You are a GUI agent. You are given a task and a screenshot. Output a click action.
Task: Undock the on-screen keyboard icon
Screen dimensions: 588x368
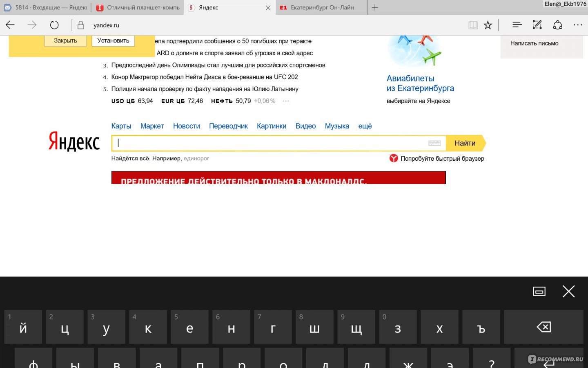(x=539, y=291)
